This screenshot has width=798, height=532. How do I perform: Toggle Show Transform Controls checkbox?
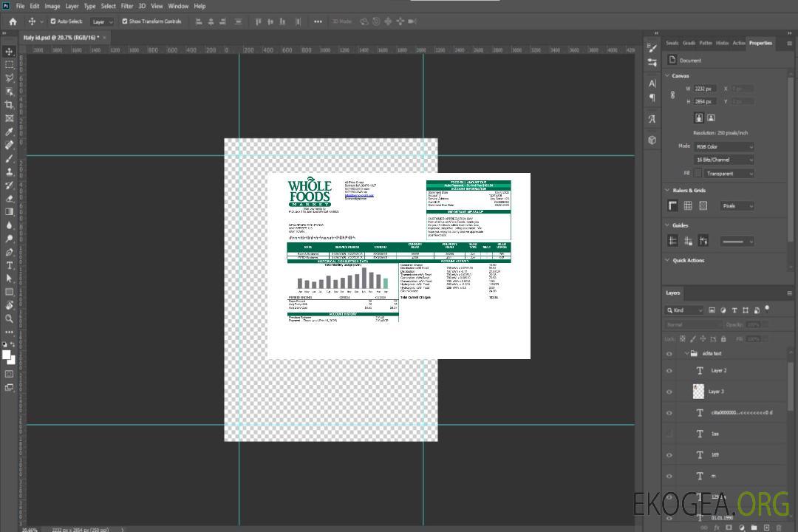(x=125, y=21)
